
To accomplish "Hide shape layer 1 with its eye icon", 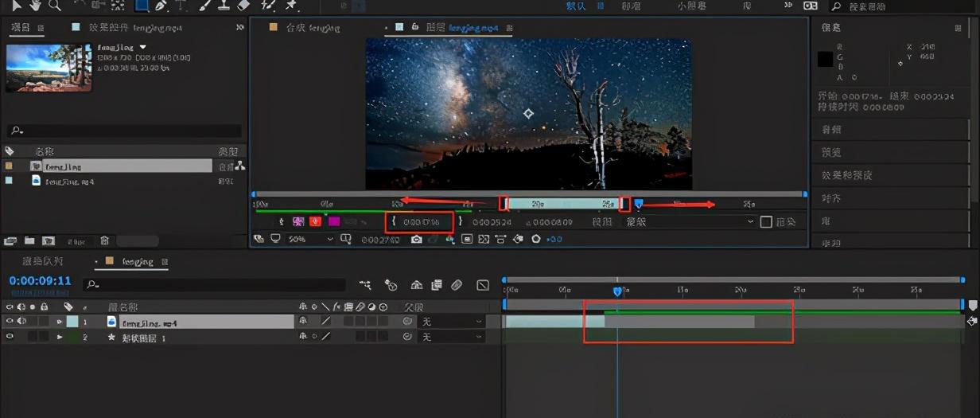I will click(x=10, y=337).
